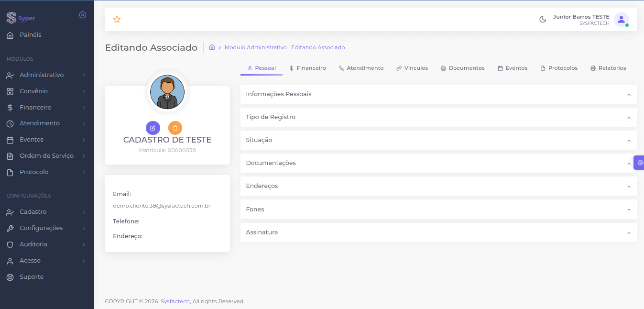Viewport: 644px width, 309px height.
Task: Click the Cadastro user-check icon
Action: (10, 212)
